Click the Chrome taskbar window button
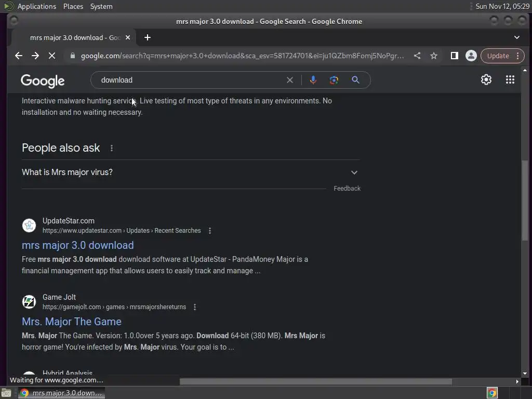Viewport: 532px width, 399px height. click(x=62, y=393)
